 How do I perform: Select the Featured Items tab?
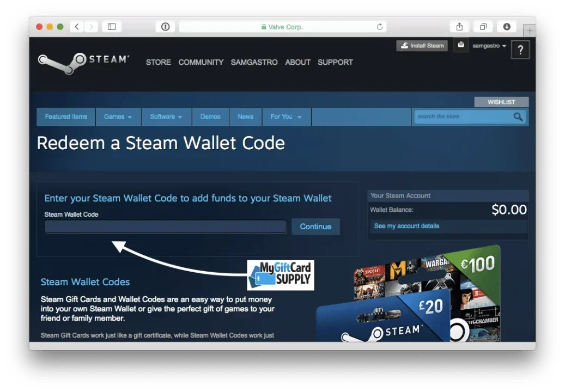coord(66,117)
